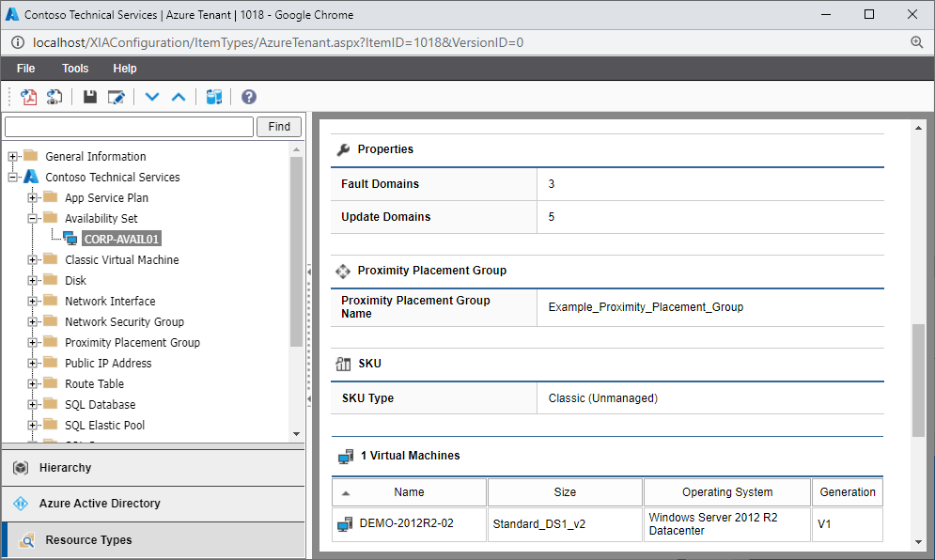
Task: Expand the SQL Database node
Action: pos(32,404)
